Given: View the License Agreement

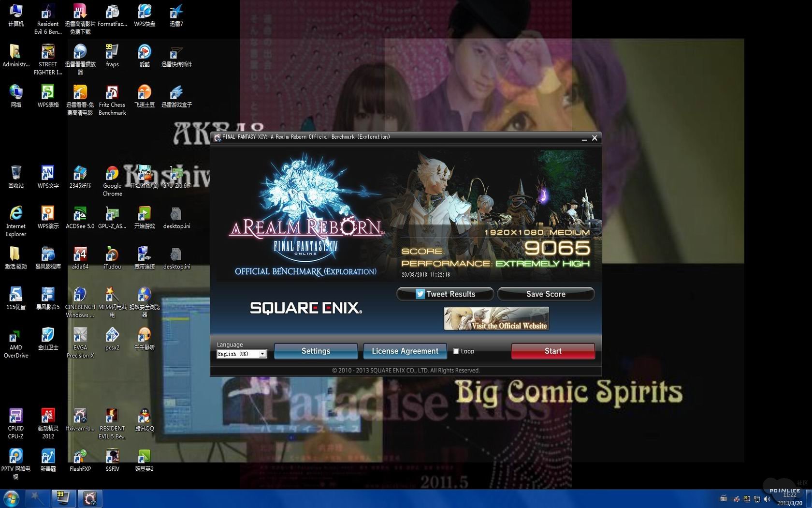Looking at the screenshot, I should 405,351.
